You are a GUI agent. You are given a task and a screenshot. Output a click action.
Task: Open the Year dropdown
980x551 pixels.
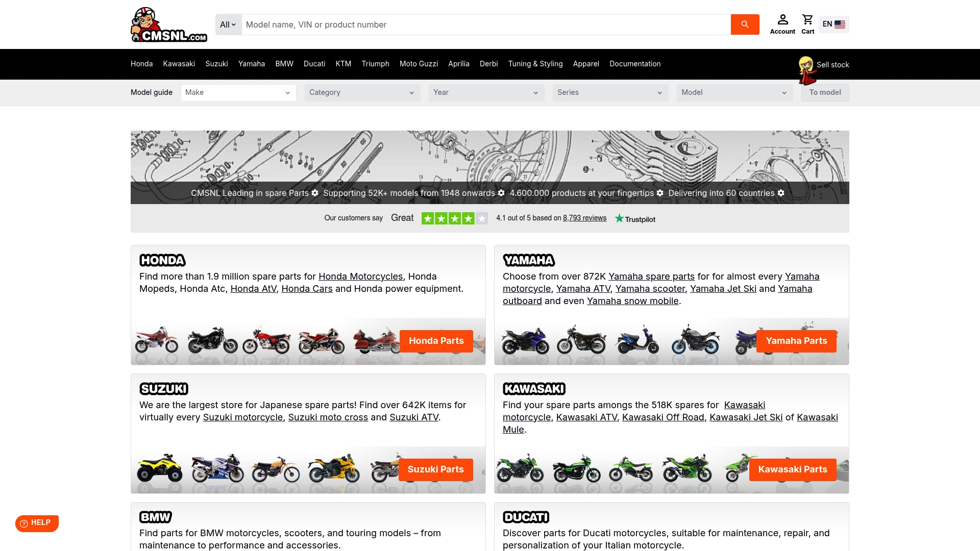486,92
